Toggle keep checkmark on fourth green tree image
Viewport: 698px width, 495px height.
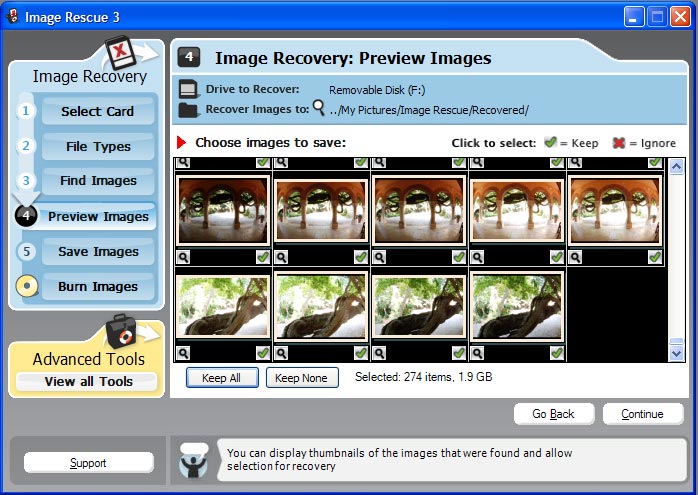pos(557,352)
